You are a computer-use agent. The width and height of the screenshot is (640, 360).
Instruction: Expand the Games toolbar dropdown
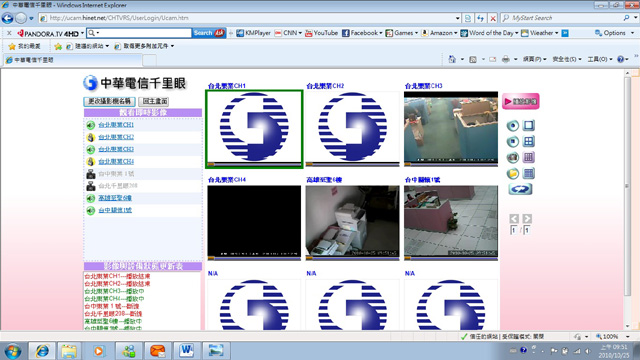[416, 33]
